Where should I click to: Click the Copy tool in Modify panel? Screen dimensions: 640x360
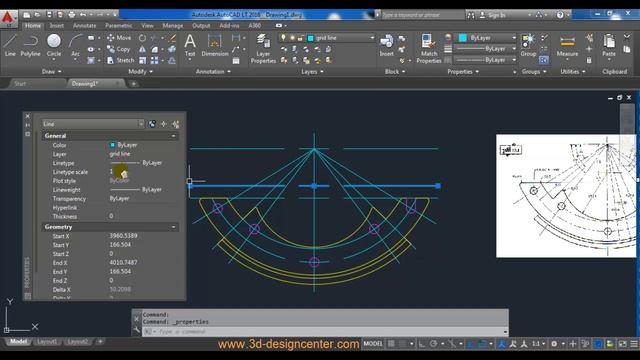coord(118,49)
